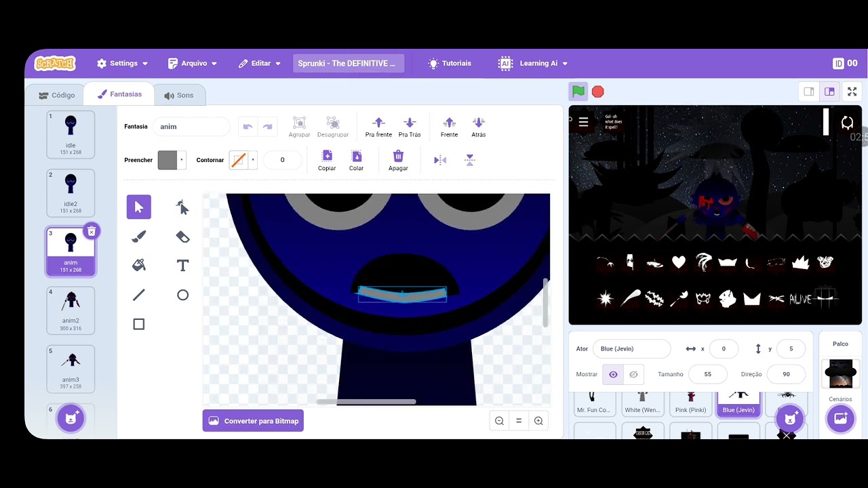Click the Desagrupar ungroup icon
The image size is (868, 488).
(332, 123)
